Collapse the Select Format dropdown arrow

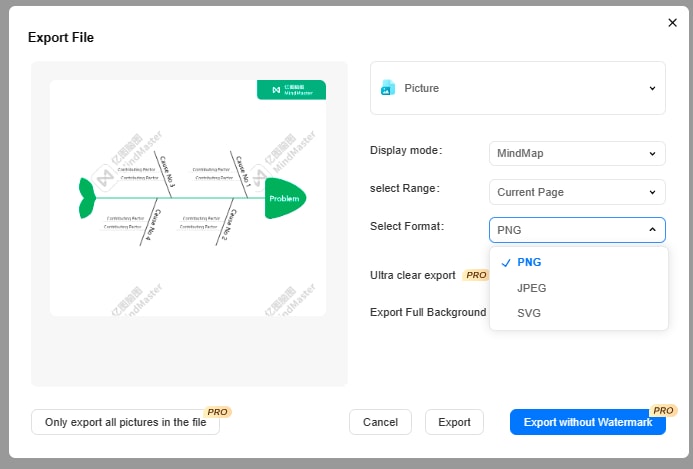point(652,230)
